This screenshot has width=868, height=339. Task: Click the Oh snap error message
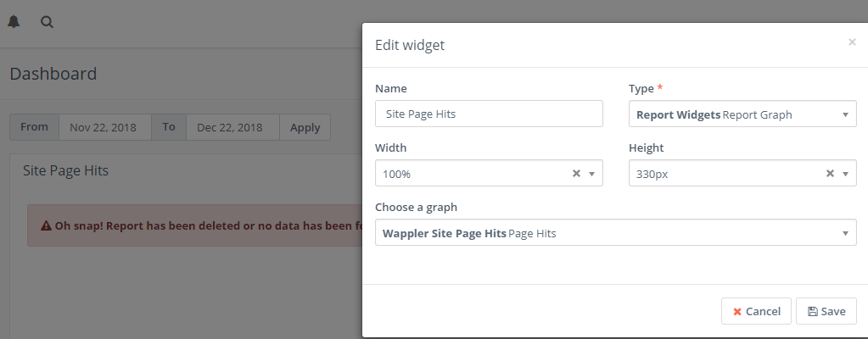[195, 225]
